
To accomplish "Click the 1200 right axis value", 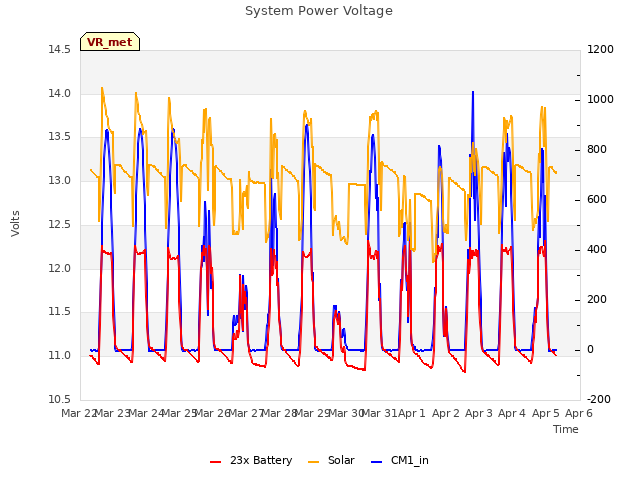I will point(600,50).
